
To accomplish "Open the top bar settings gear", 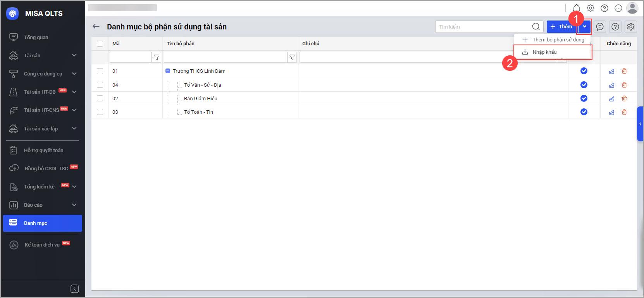I will click(591, 8).
